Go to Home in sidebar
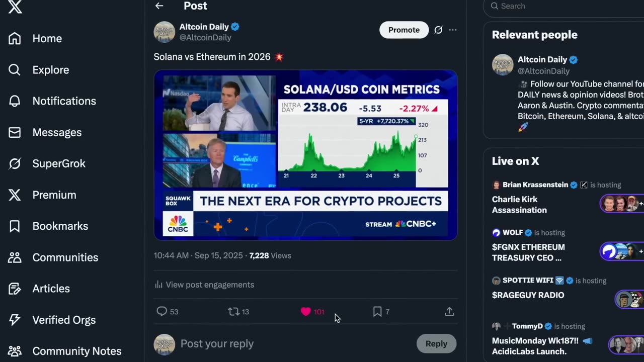The image size is (644, 362). pos(47,39)
